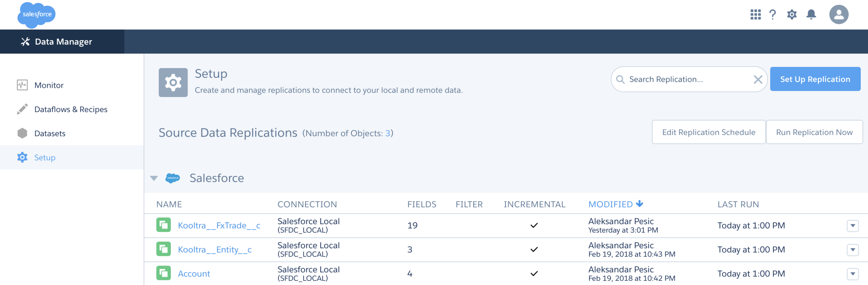Open actions dropdown for Kooltra__FxTrade__c row
868x285 pixels.
[x=853, y=226]
